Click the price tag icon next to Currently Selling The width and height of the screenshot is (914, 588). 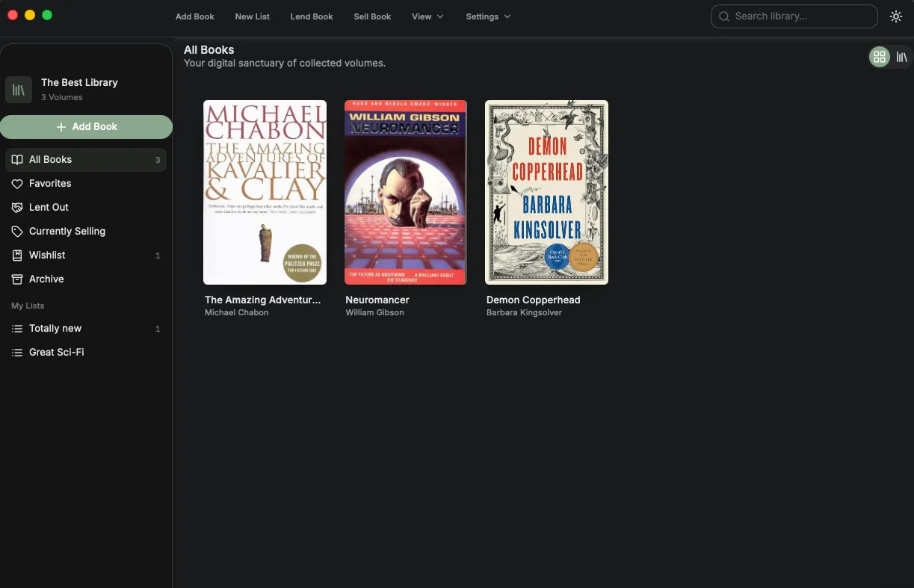(17, 232)
